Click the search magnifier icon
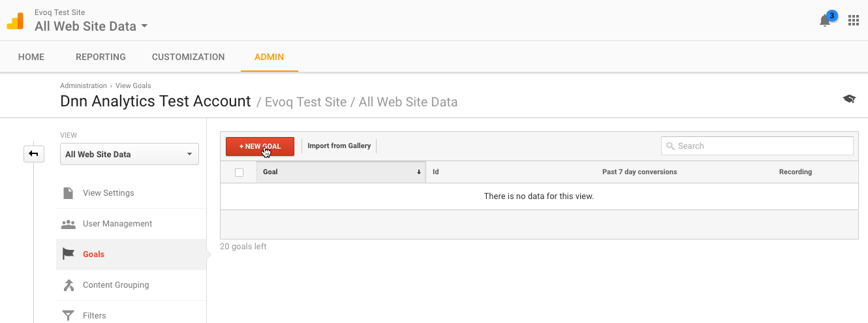This screenshot has height=323, width=868. [x=670, y=146]
